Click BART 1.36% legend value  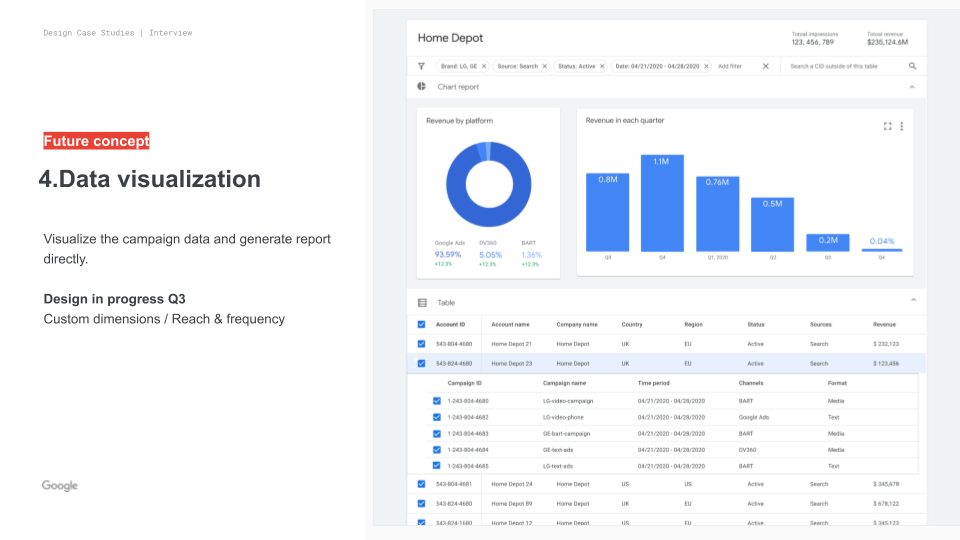531,255
